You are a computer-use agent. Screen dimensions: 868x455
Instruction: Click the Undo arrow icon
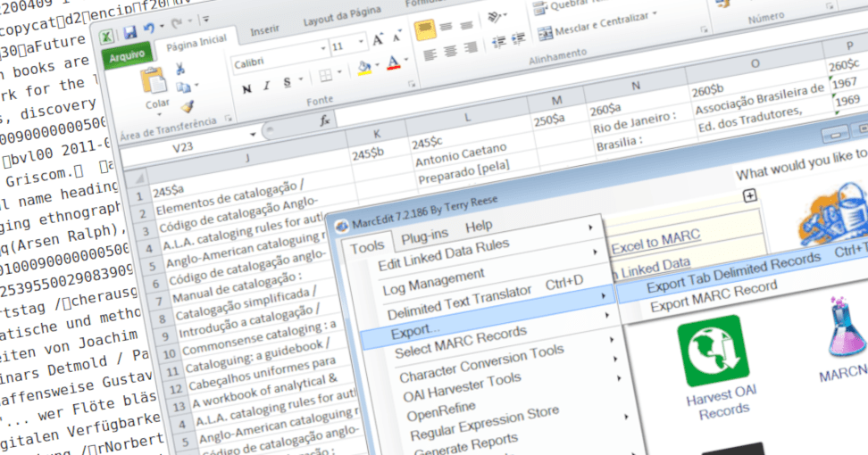(149, 29)
